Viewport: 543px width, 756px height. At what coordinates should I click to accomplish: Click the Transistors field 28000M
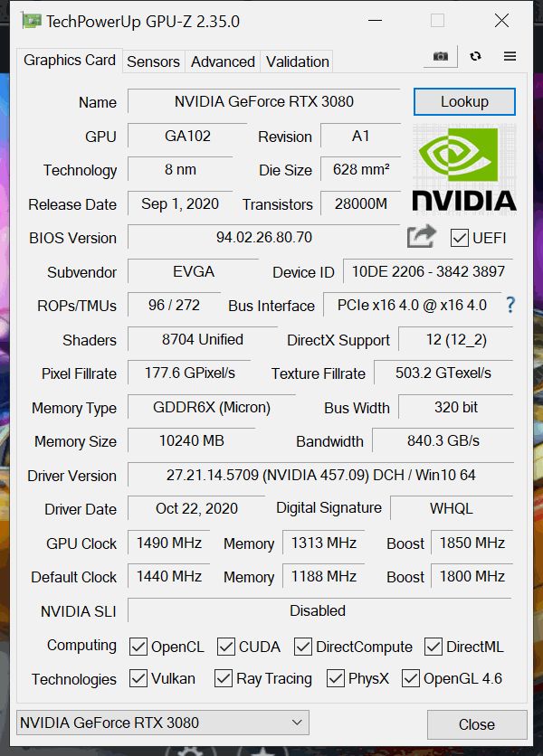[360, 203]
